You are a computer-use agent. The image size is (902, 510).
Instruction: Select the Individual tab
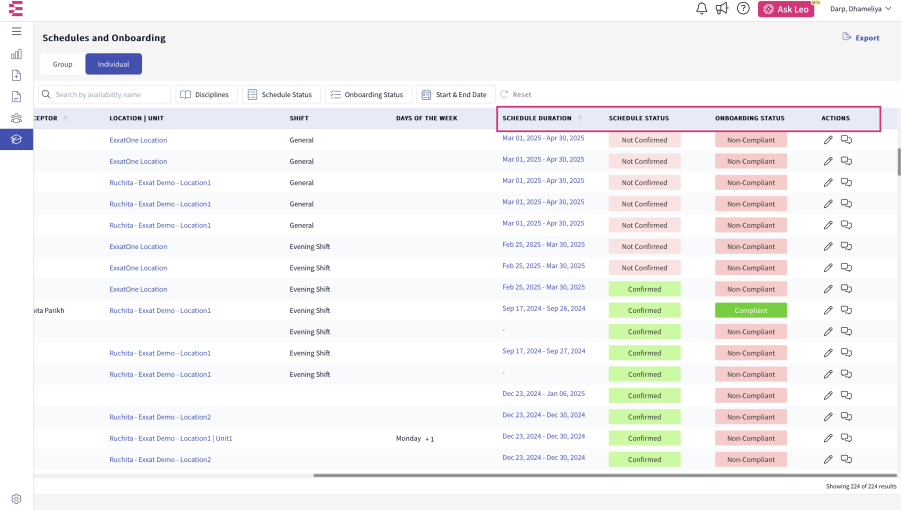113,64
